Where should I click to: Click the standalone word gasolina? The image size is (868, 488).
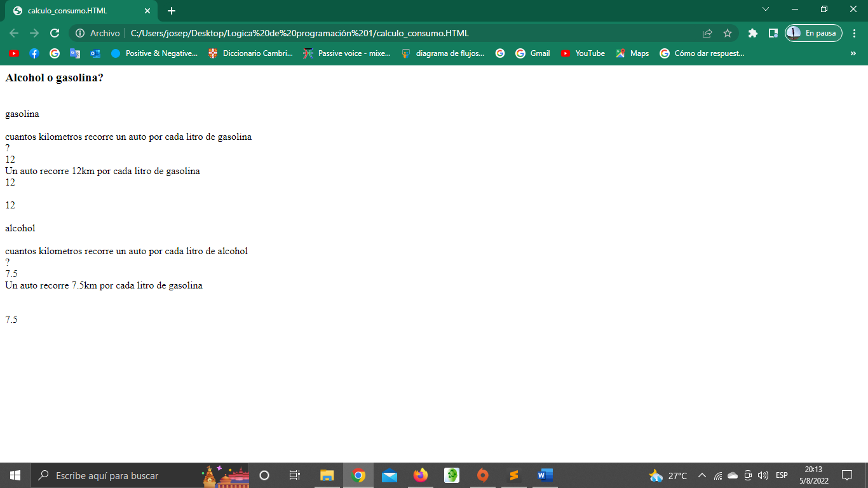[x=22, y=114]
